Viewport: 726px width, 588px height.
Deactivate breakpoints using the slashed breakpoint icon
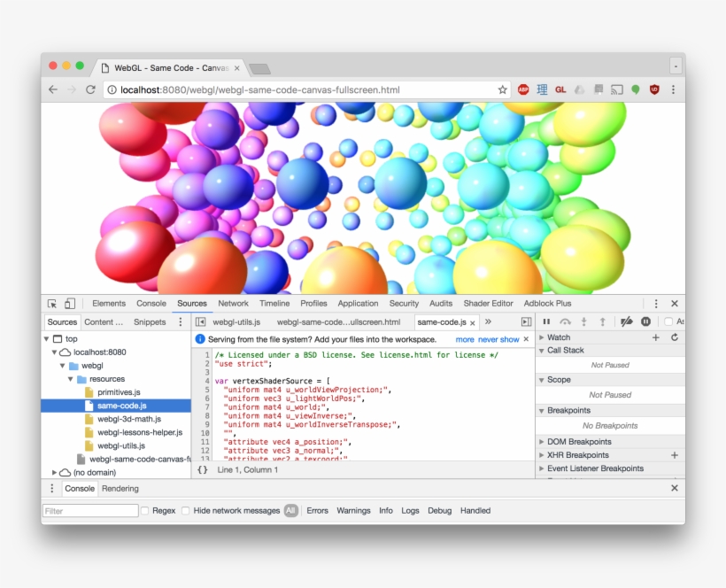[x=625, y=321]
